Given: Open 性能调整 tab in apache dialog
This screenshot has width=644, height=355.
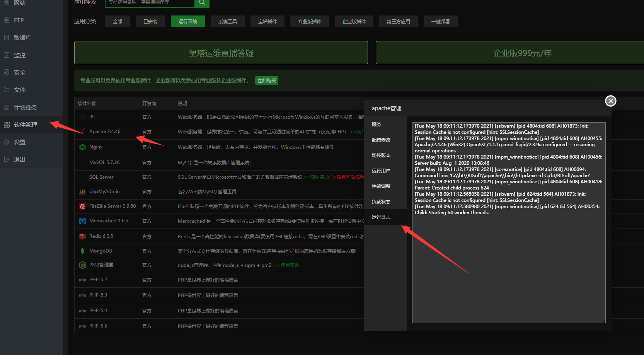Looking at the screenshot, I should [x=385, y=186].
